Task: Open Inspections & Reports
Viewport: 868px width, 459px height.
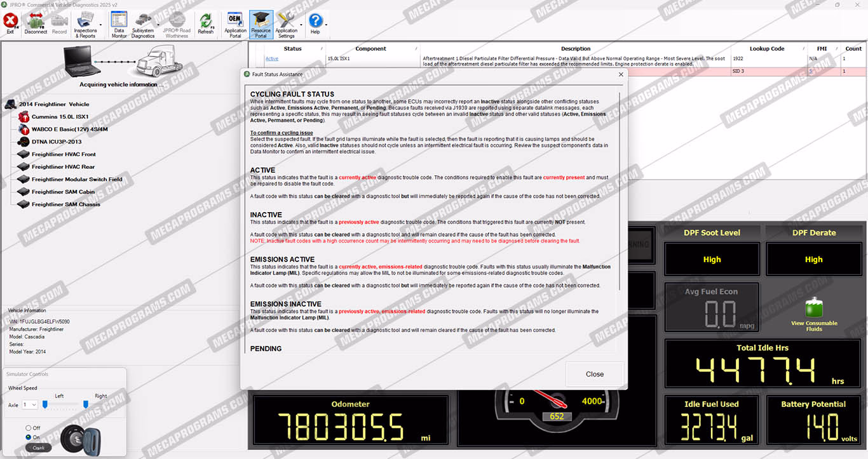Action: pos(85,25)
